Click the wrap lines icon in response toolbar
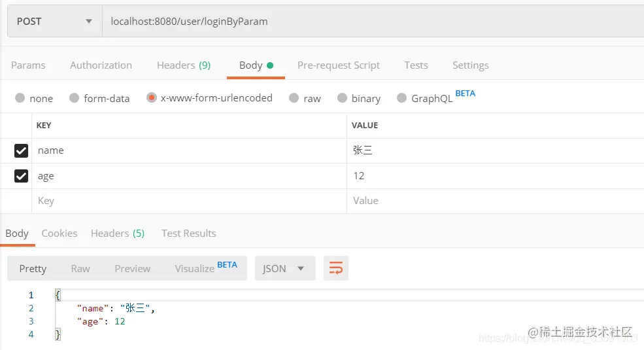644x350 pixels. (x=336, y=268)
